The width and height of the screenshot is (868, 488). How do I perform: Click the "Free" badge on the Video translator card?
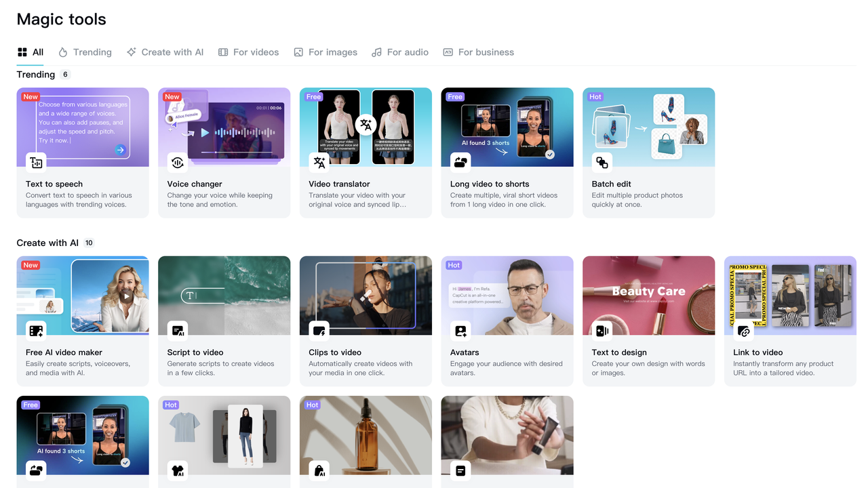click(313, 97)
